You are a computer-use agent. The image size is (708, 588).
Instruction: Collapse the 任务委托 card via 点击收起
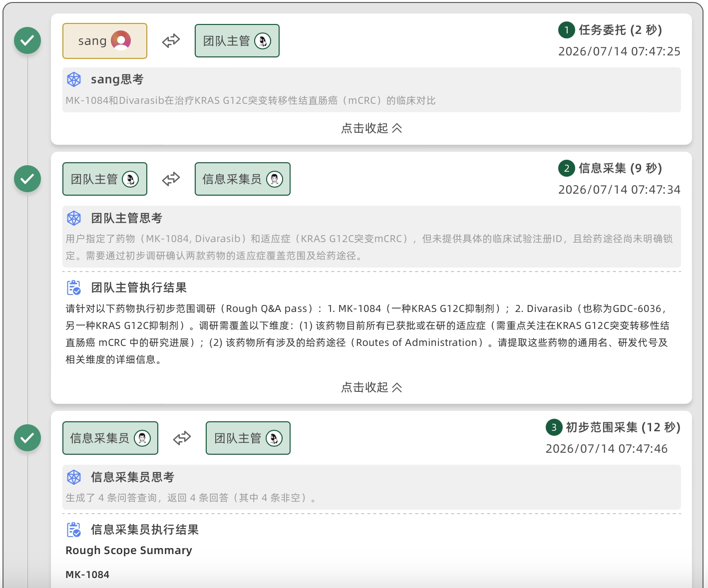coord(371,128)
